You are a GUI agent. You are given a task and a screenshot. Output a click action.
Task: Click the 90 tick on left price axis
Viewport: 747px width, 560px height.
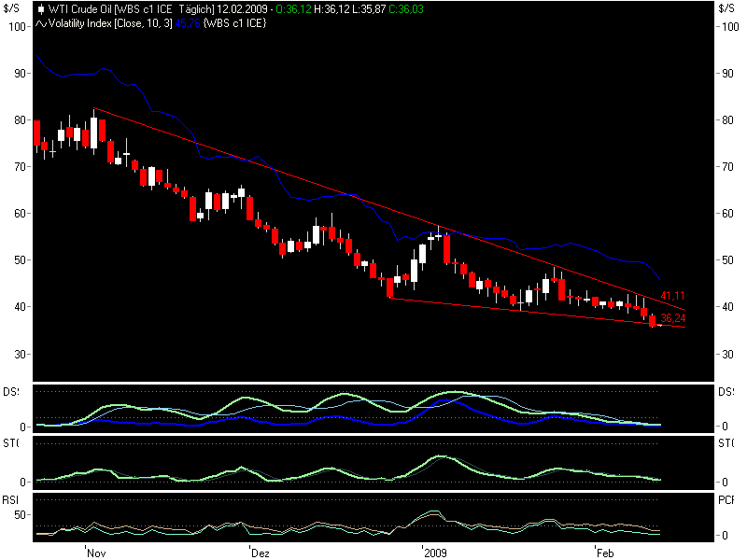tap(20, 74)
